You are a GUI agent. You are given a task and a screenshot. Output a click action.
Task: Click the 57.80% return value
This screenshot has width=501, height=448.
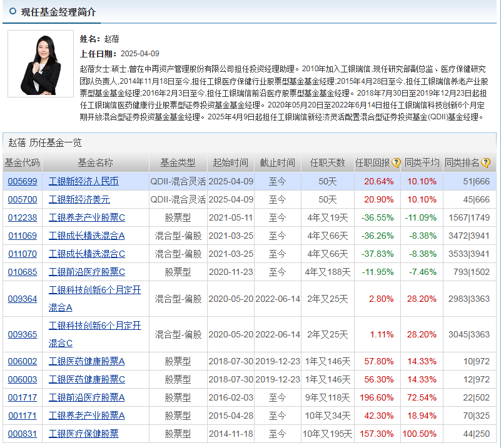378,361
